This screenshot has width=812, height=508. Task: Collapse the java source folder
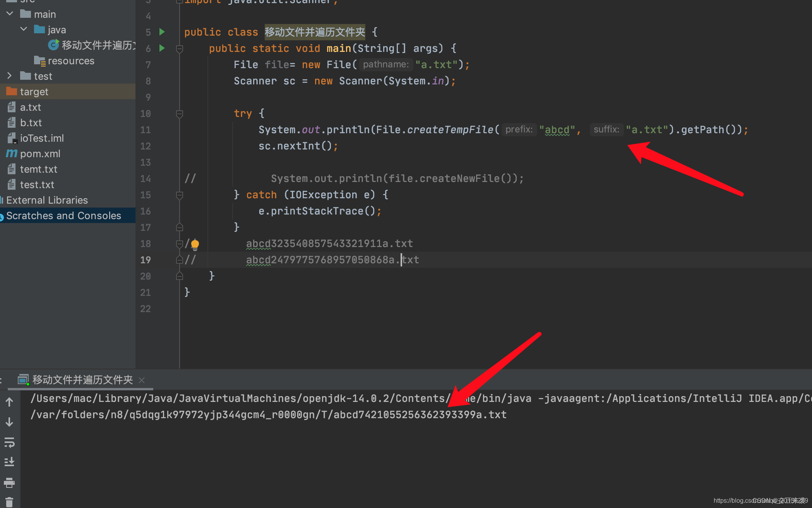24,29
